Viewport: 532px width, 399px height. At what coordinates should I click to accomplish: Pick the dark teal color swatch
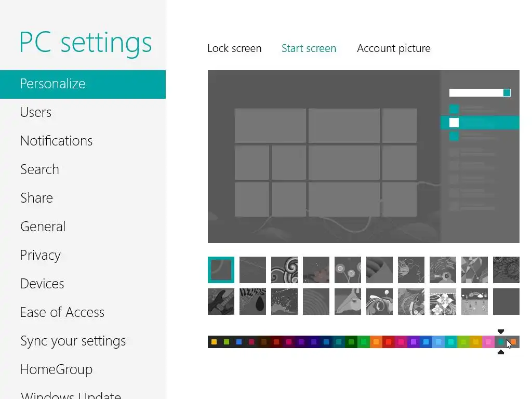click(x=339, y=342)
